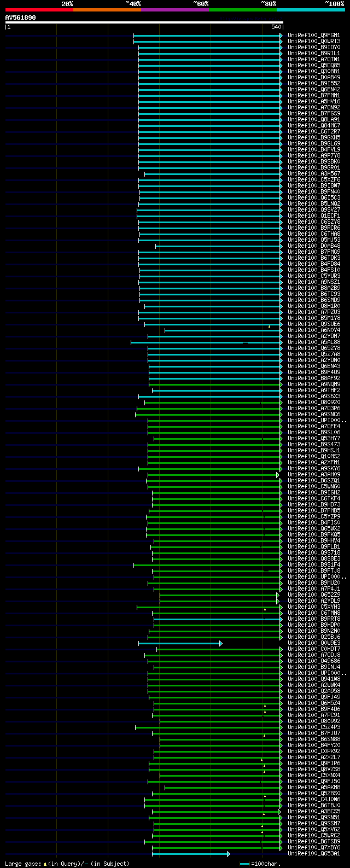Select label UniRef100_Q1ECF1
Image resolution: width=350 pixels, height=868 pixels.
point(314,216)
